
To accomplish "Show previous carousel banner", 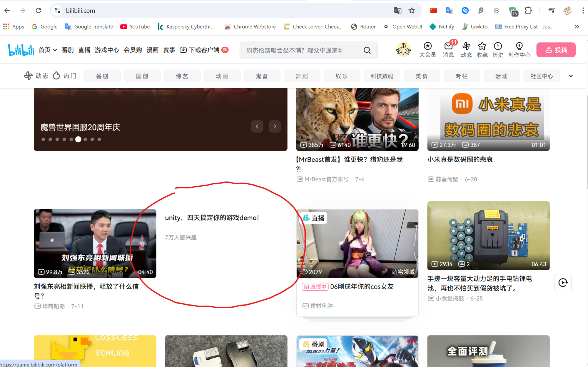I will tap(257, 126).
